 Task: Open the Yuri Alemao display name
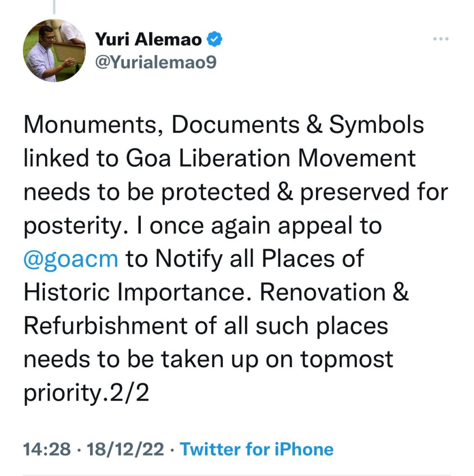[x=148, y=40]
